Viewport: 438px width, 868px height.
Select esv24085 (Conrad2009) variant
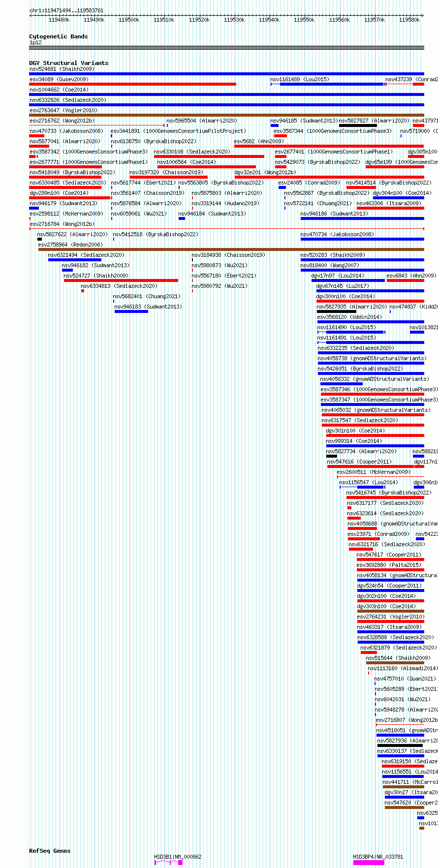pos(309,183)
